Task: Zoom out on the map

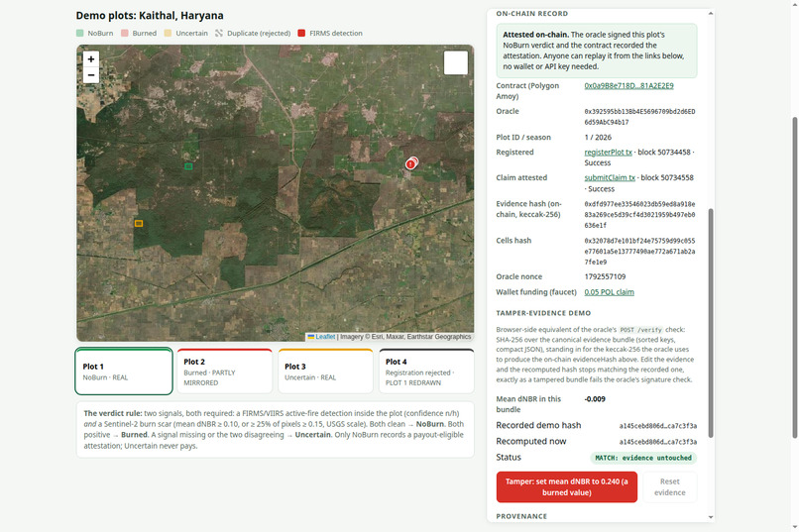Action: click(90, 75)
